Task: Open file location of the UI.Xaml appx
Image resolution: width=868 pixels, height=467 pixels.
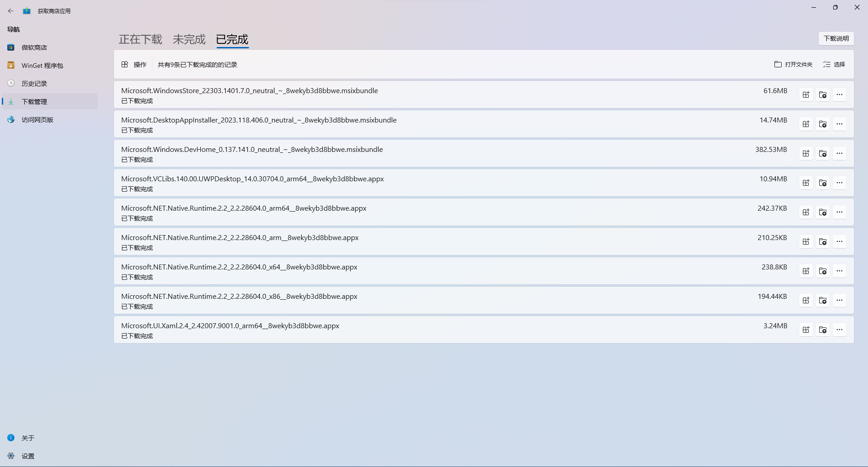Action: 823,329
